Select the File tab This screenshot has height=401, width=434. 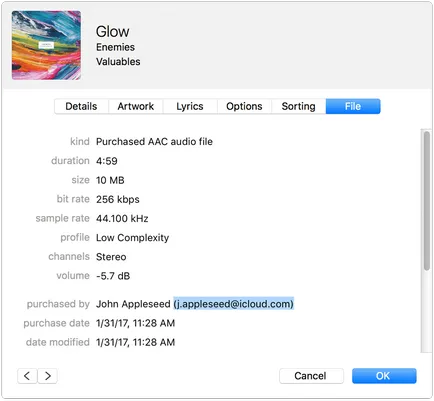[x=353, y=106]
